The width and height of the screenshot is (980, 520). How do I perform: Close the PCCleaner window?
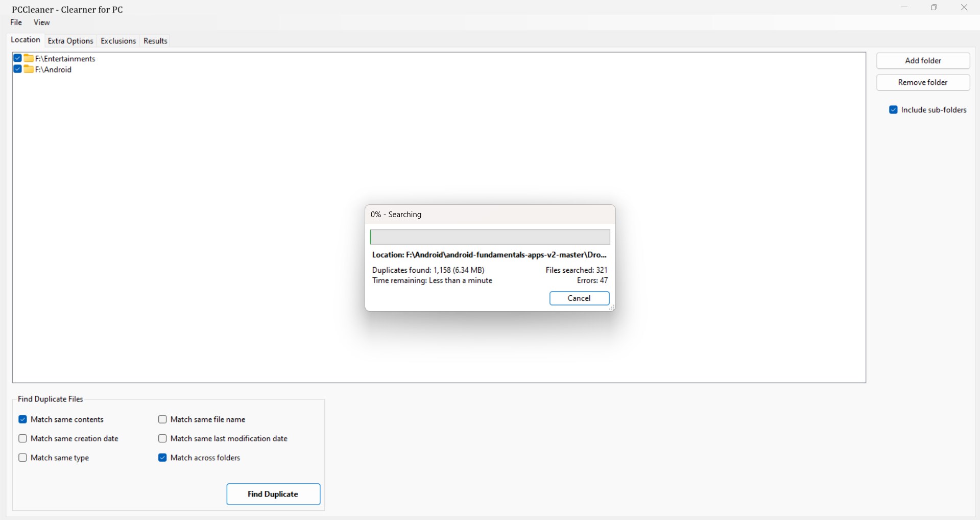(x=964, y=8)
